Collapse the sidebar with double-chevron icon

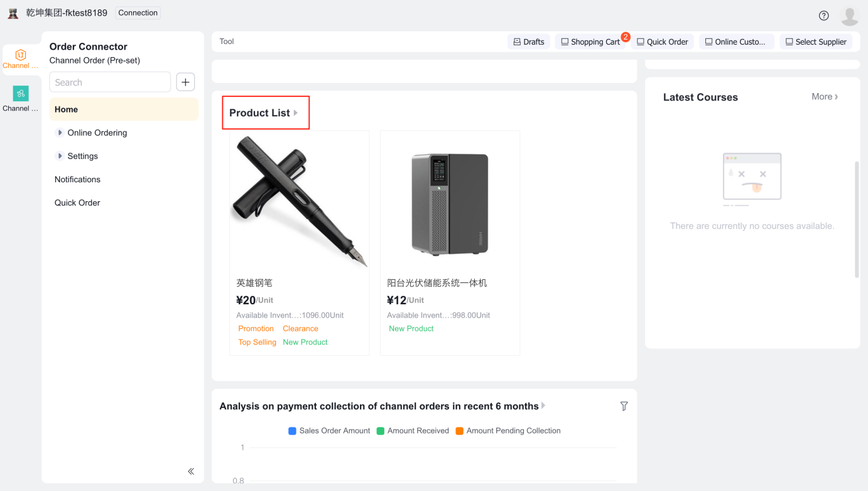click(x=191, y=472)
